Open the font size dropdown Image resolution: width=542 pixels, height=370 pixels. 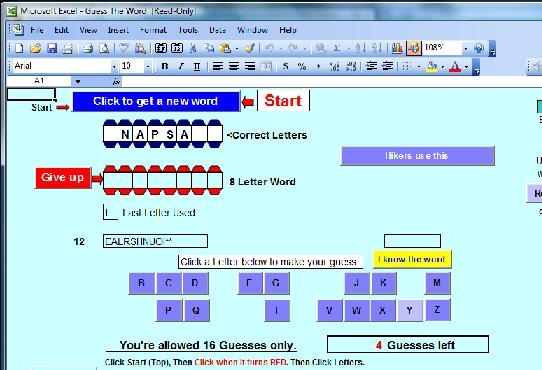point(148,66)
